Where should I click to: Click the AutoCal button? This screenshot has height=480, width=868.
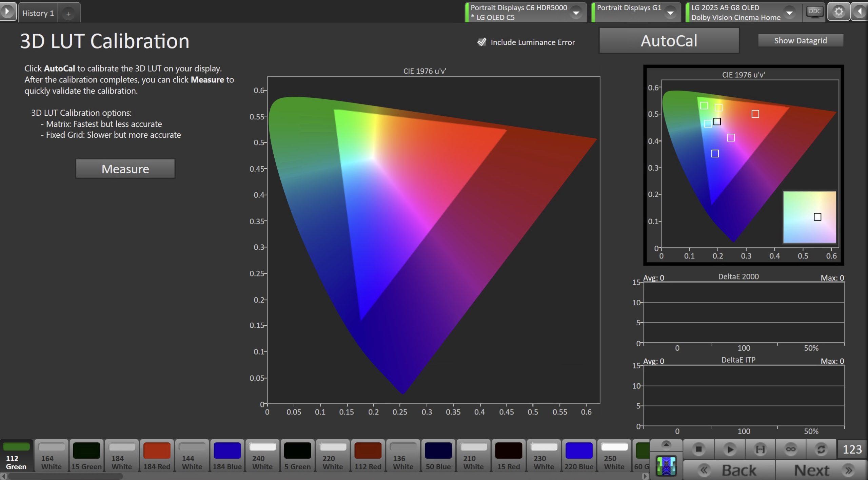click(x=669, y=41)
